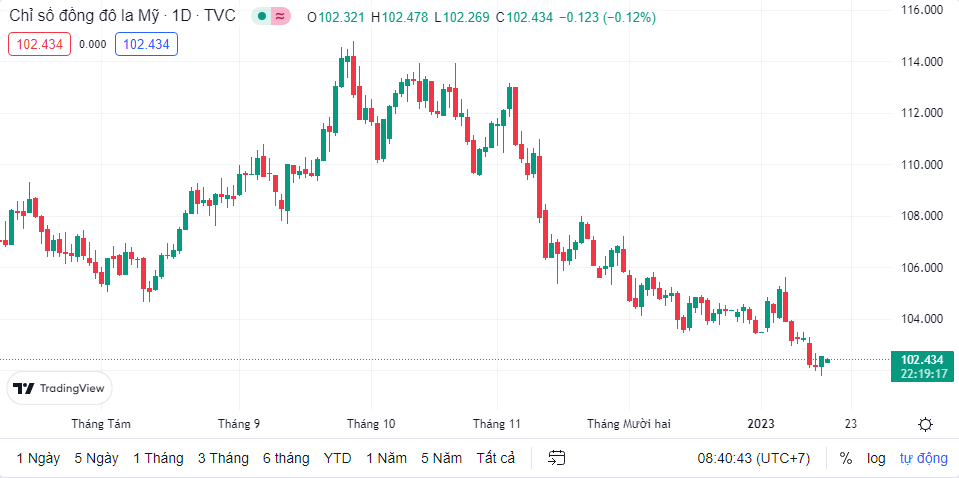Image resolution: width=959 pixels, height=478 pixels.
Task: Open timezone menu showing UTC+7
Action: [x=753, y=458]
